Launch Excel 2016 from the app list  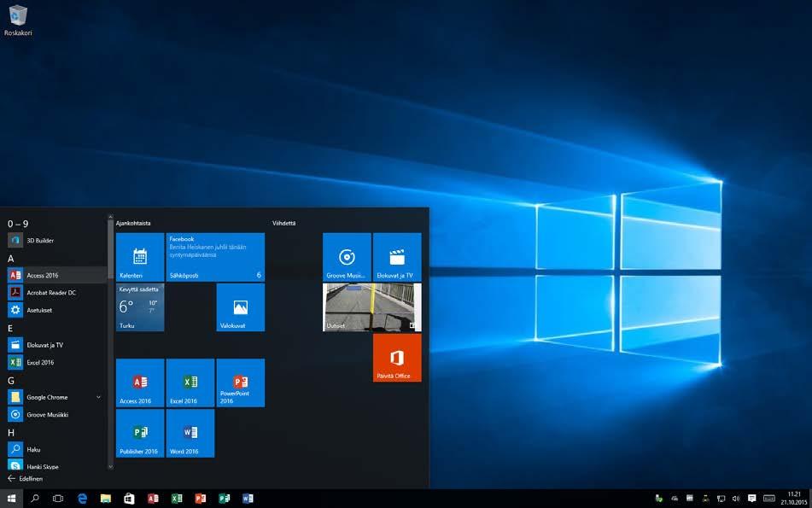[x=56, y=363]
